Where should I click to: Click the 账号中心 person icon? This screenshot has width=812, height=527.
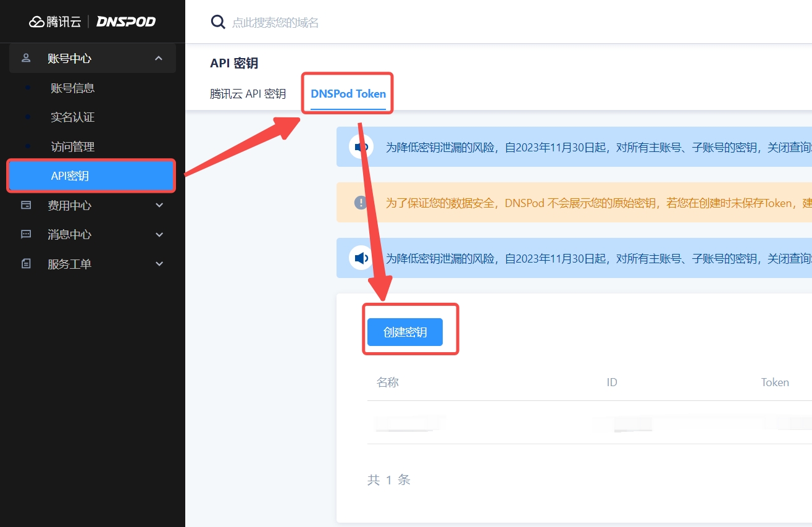[26, 58]
